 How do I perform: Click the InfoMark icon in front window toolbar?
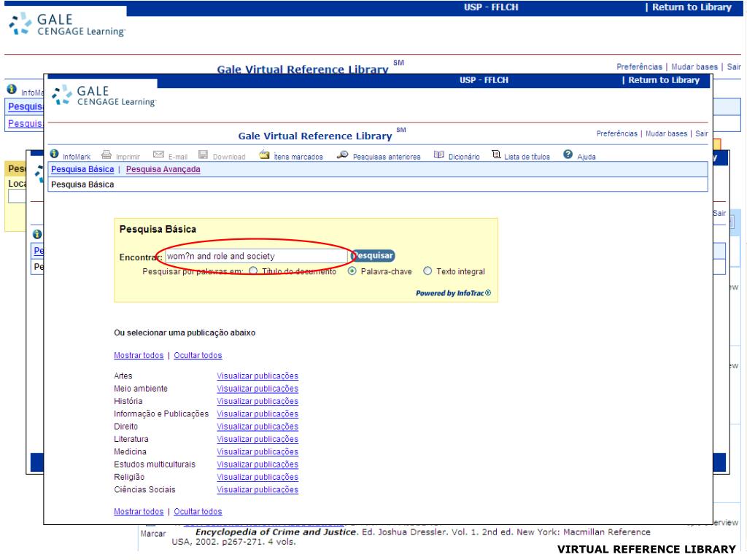click(54, 153)
